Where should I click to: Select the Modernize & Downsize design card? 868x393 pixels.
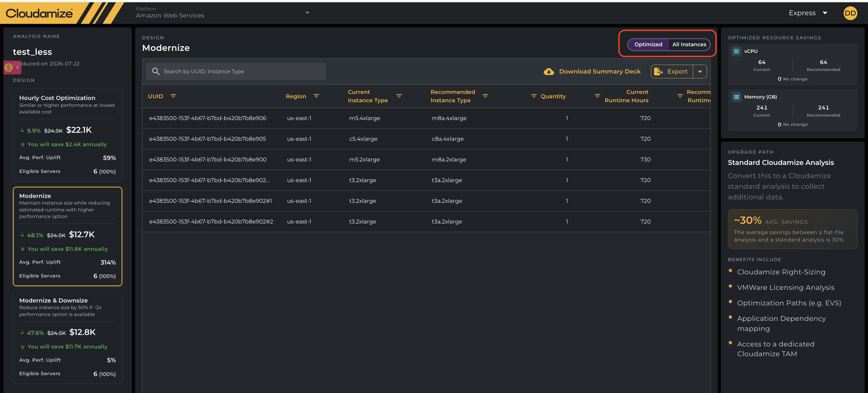pos(67,337)
